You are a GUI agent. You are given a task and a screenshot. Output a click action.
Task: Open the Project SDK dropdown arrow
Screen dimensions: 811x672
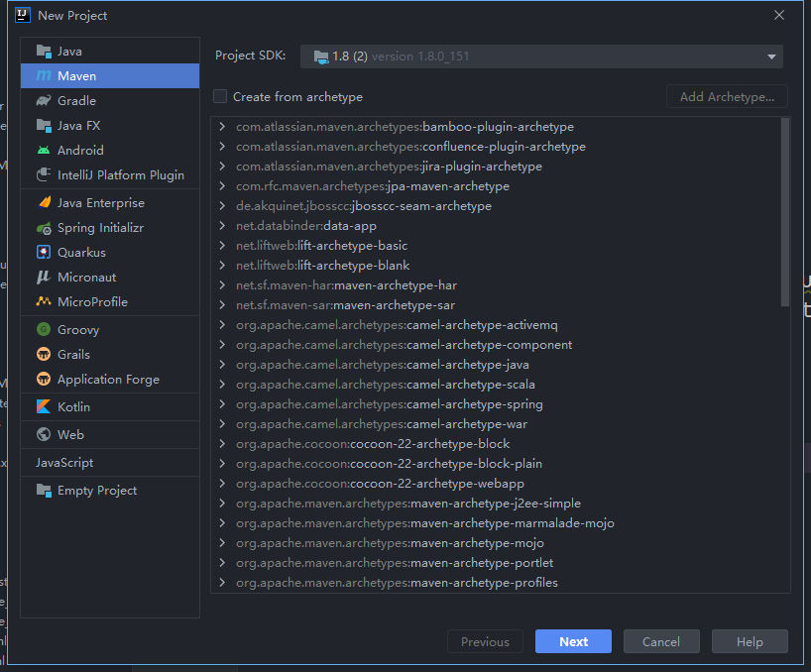click(x=771, y=56)
